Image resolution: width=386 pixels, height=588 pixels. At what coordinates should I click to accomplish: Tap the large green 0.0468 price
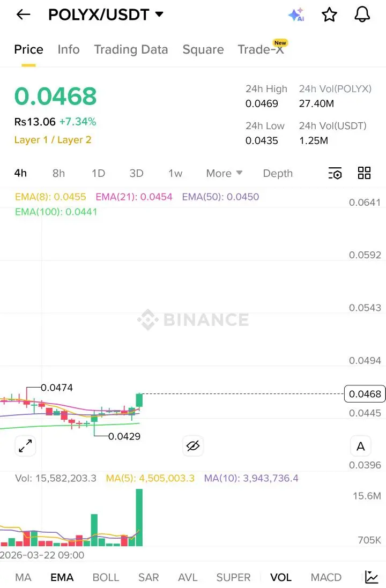click(x=56, y=96)
